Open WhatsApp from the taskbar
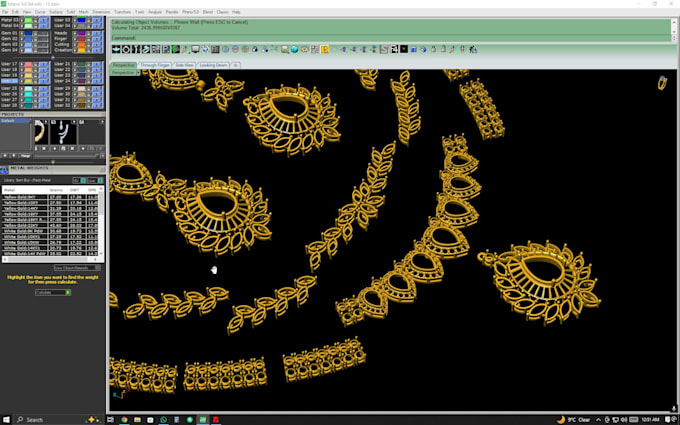 163,420
